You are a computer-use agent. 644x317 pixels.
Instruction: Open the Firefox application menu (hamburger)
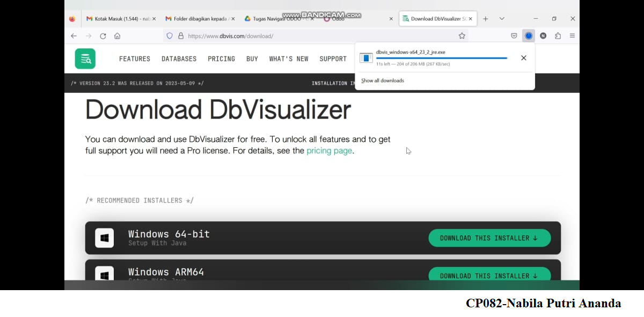click(572, 36)
